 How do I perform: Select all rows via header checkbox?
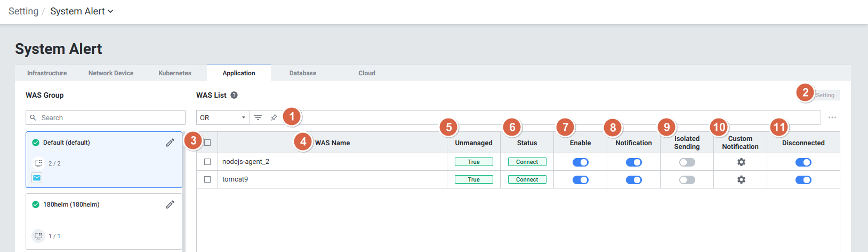click(x=207, y=143)
